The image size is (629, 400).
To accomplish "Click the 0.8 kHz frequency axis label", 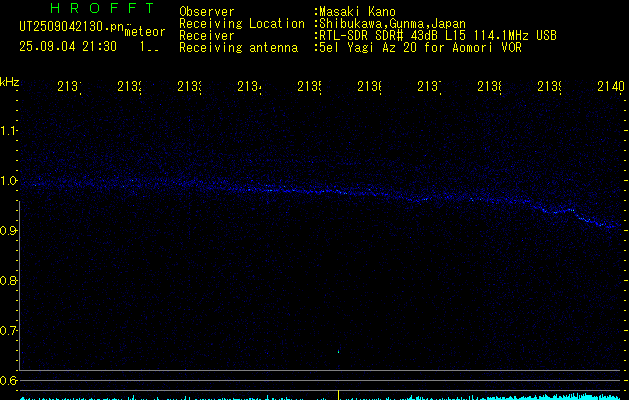I will (8, 280).
